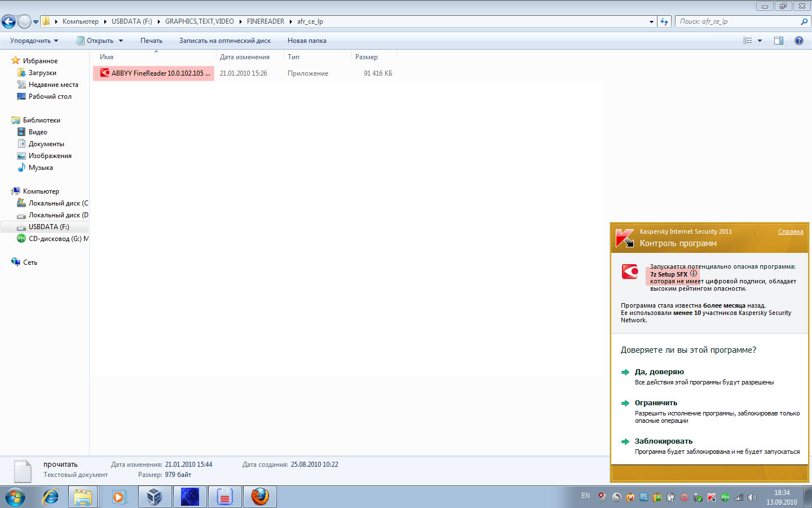Expand the breadcrumb arrow after Компьютер
The width and height of the screenshot is (812, 508).
(105, 21)
